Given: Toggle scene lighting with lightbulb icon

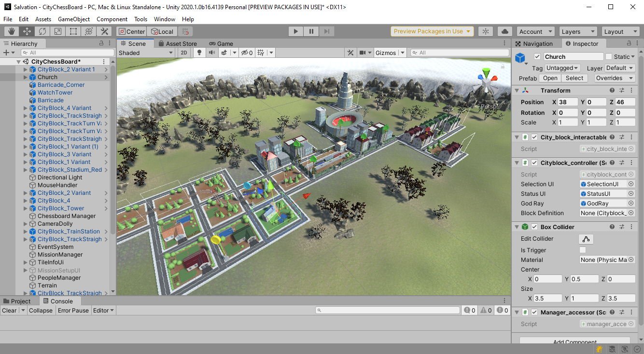Looking at the screenshot, I should [199, 53].
